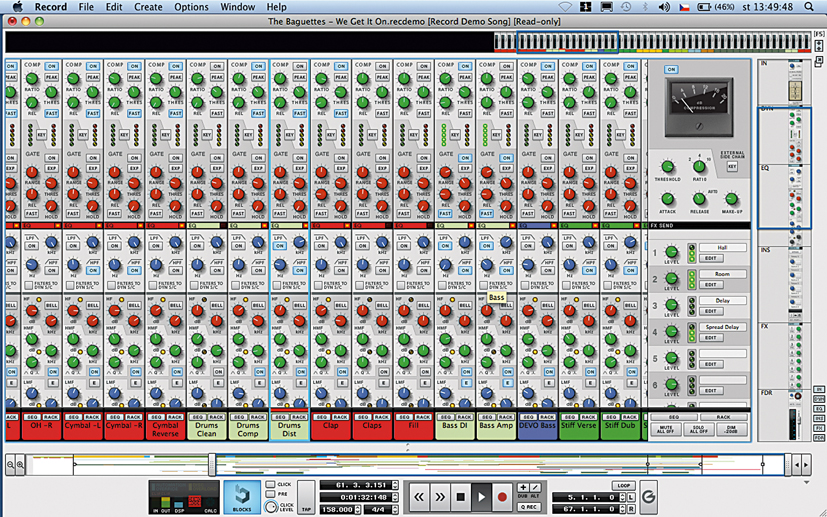Click EDIT for the Spread Delay FX send

click(710, 338)
